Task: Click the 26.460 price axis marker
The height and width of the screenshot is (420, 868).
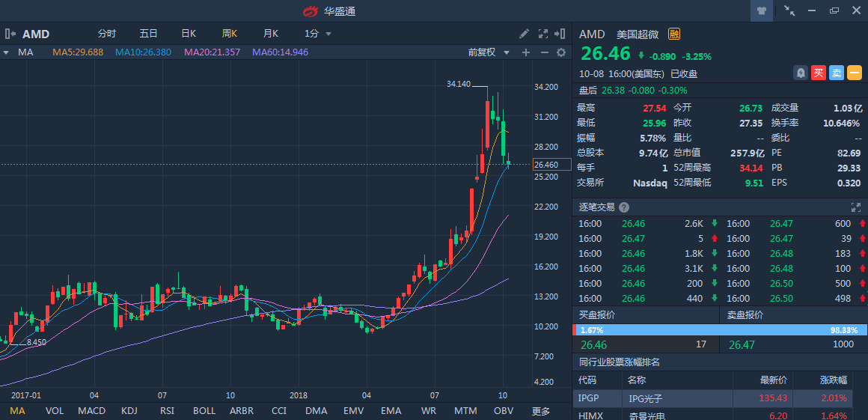Action: point(552,165)
